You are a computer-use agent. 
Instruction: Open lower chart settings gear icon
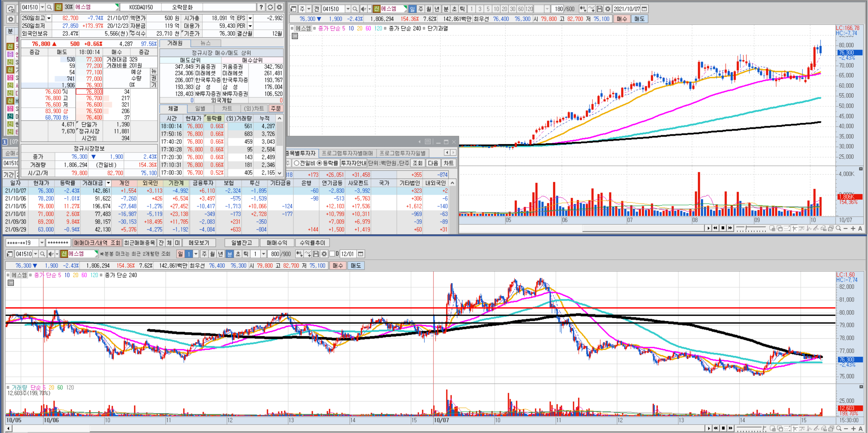324,254
